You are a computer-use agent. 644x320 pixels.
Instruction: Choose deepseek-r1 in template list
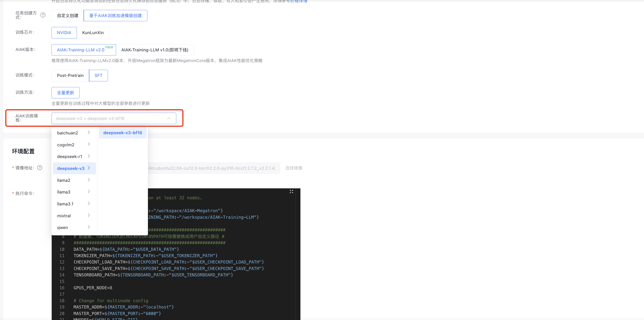pos(74,156)
